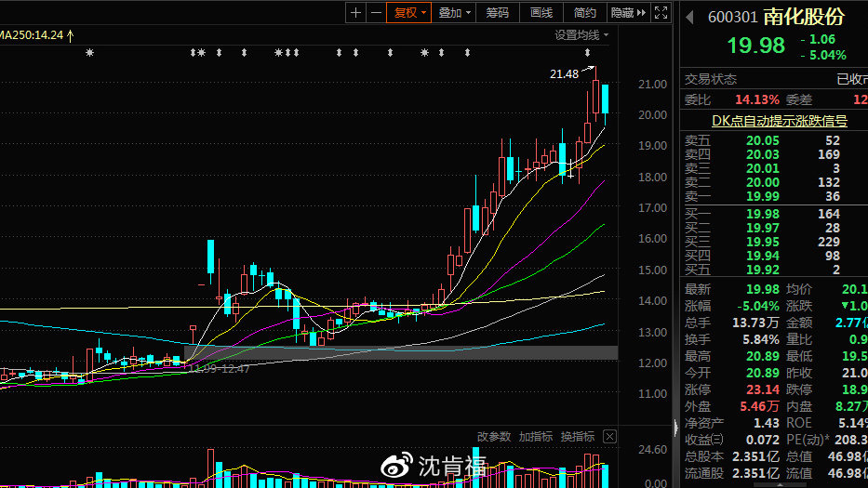Hide side panel using 隐藏 button
The width and height of the screenshot is (868, 488).
[627, 13]
